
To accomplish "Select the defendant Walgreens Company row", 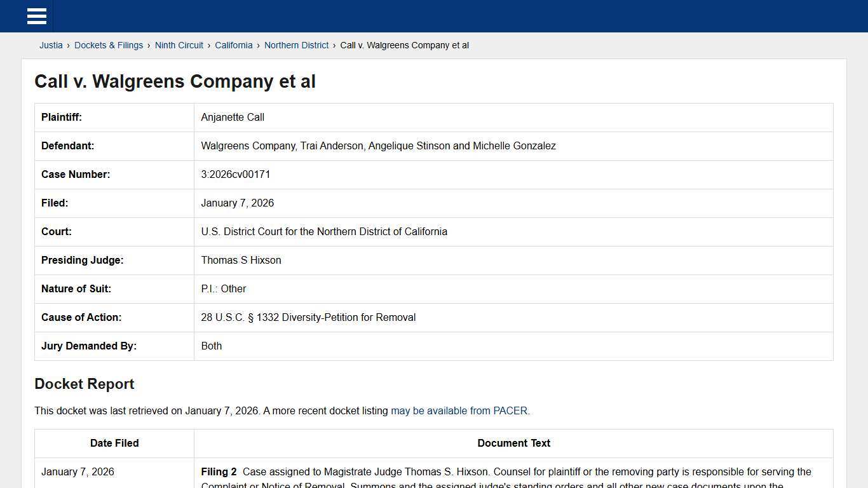I will [x=379, y=146].
